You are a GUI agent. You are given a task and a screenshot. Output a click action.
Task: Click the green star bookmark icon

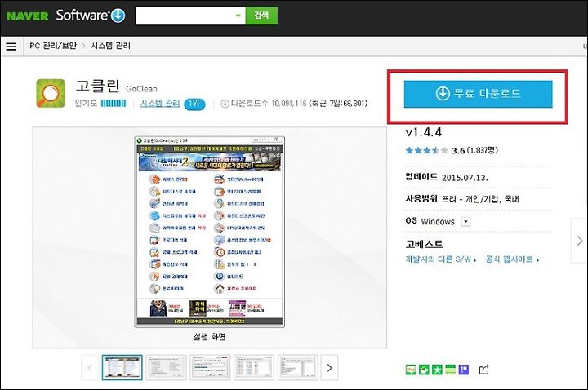[x=437, y=370]
